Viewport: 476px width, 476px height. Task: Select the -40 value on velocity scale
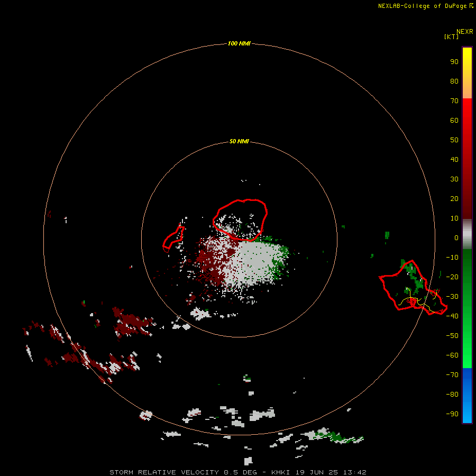(452, 316)
